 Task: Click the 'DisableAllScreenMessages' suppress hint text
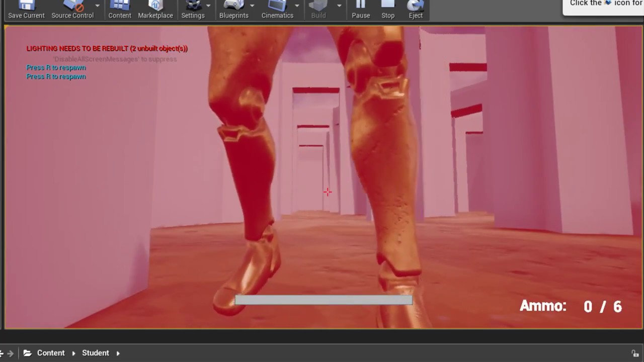click(115, 59)
